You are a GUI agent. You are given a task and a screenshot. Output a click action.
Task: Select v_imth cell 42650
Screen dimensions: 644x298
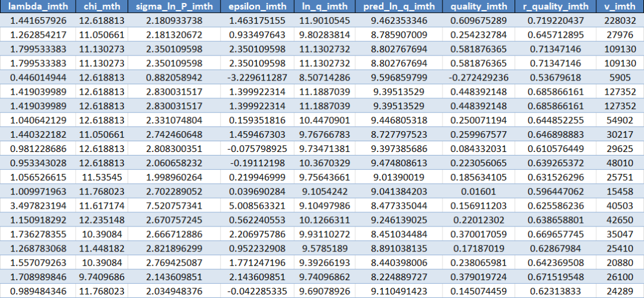click(x=620, y=219)
